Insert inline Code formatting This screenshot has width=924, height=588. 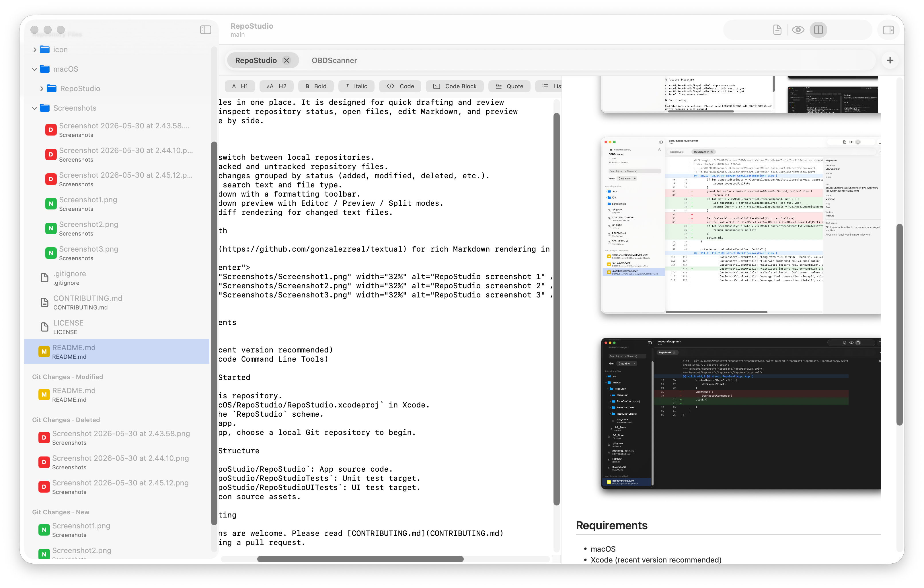tap(400, 86)
